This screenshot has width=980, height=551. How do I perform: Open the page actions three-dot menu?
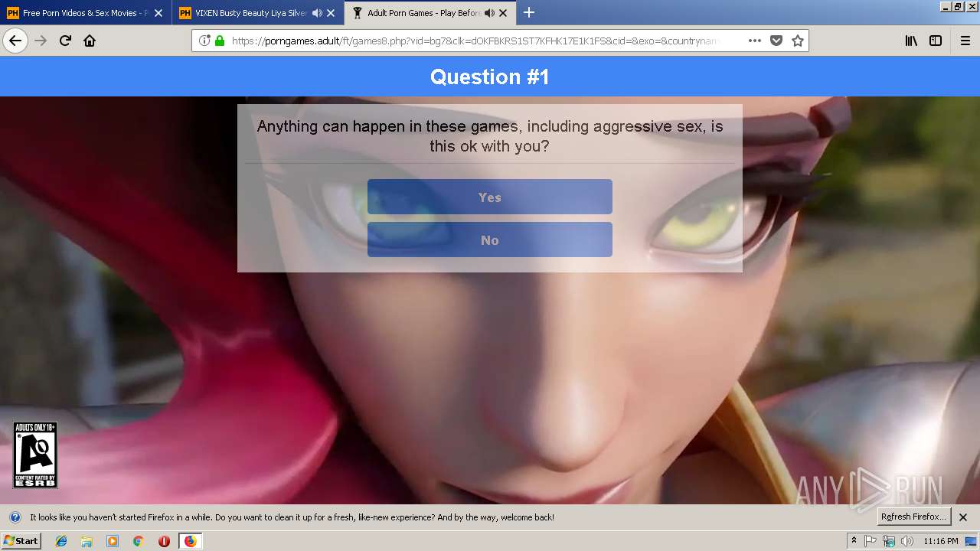tap(755, 41)
